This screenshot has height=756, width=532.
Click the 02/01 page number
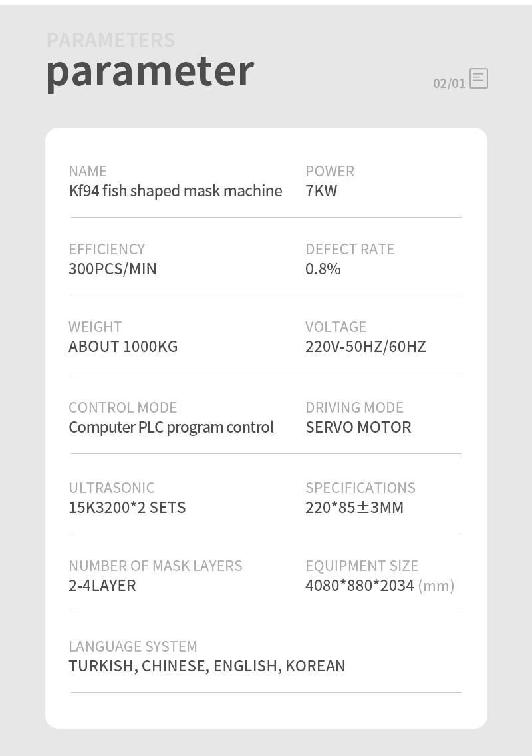click(x=449, y=83)
